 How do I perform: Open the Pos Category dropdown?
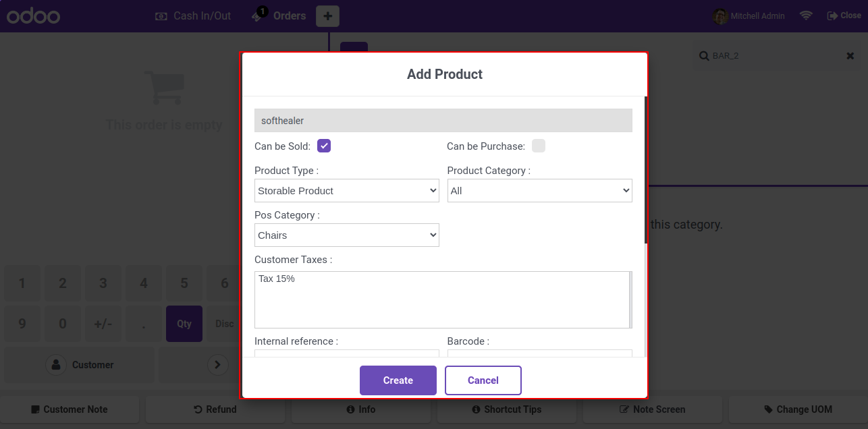[347, 235]
